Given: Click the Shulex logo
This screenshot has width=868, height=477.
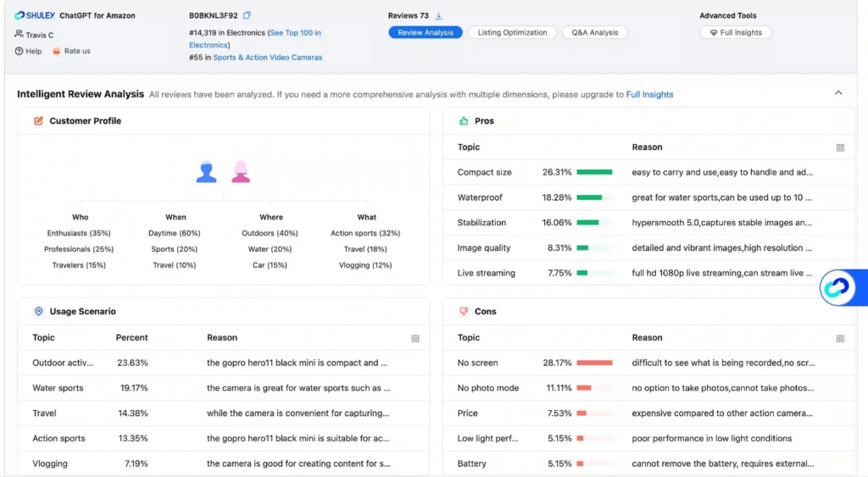Looking at the screenshot, I should (34, 15).
